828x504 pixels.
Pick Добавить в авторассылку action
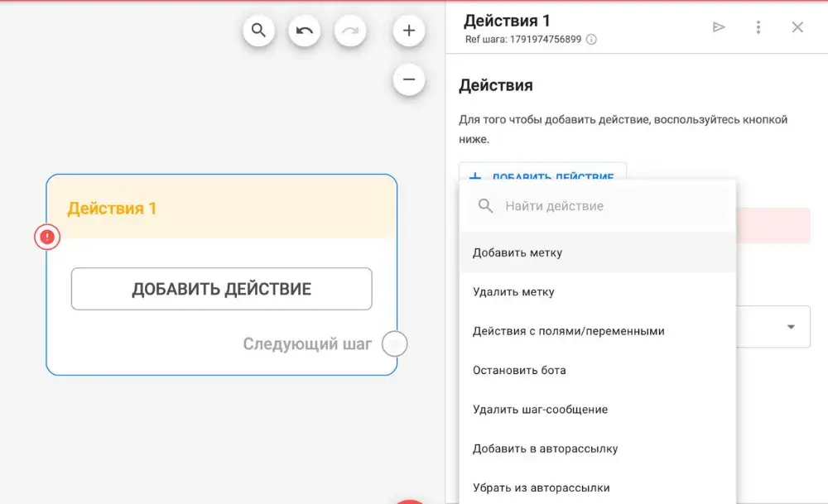(597, 449)
